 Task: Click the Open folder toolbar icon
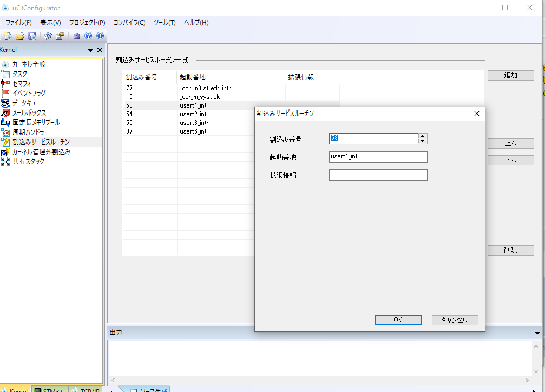click(20, 36)
